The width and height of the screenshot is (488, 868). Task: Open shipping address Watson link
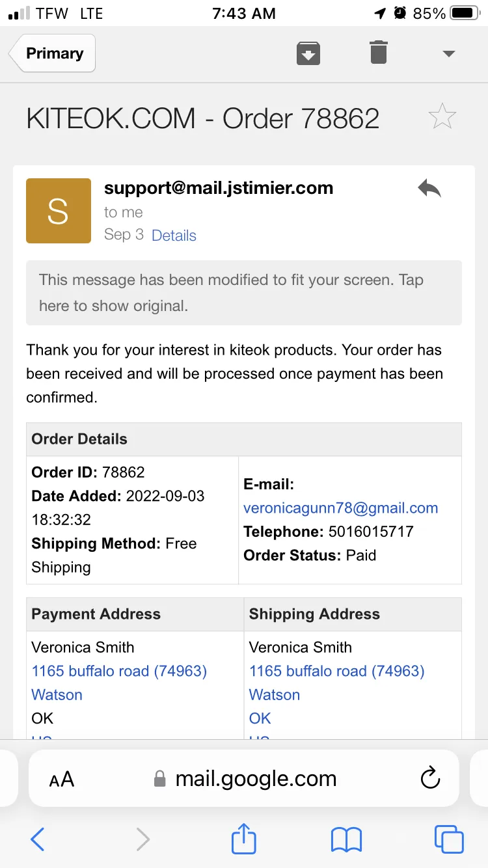pos(275,695)
